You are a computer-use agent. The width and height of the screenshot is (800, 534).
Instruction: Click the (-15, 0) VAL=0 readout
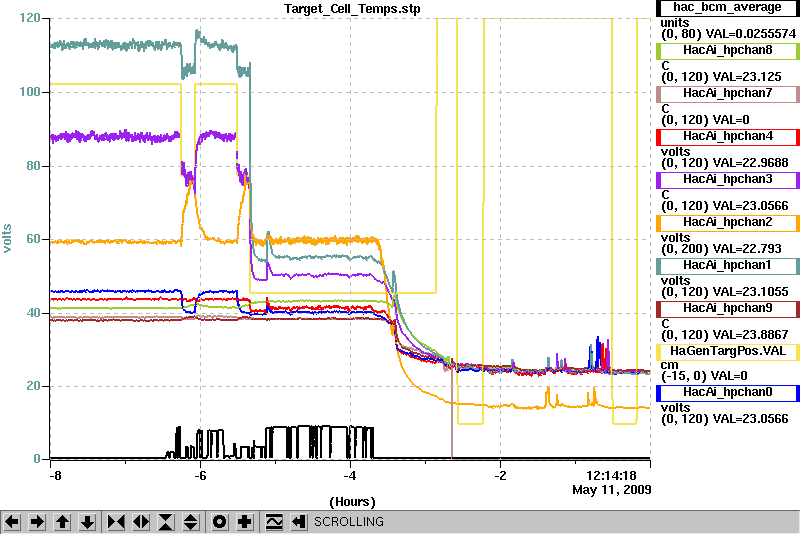pos(704,376)
